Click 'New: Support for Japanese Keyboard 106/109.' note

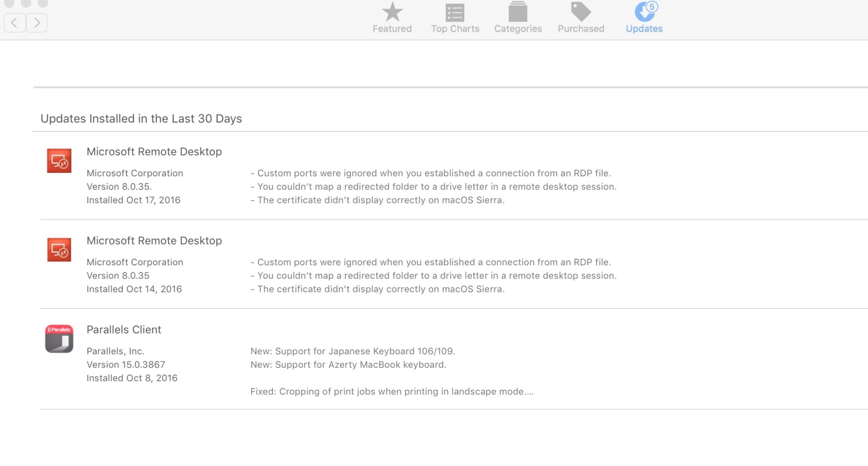point(353,351)
